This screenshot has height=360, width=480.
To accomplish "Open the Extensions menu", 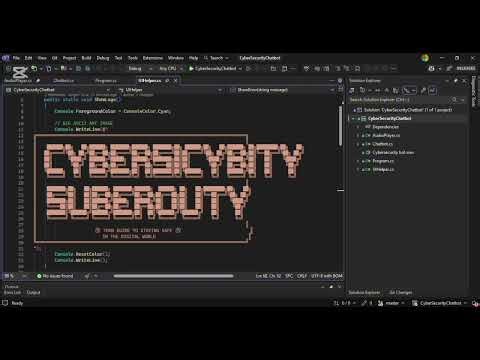I will (153, 58).
